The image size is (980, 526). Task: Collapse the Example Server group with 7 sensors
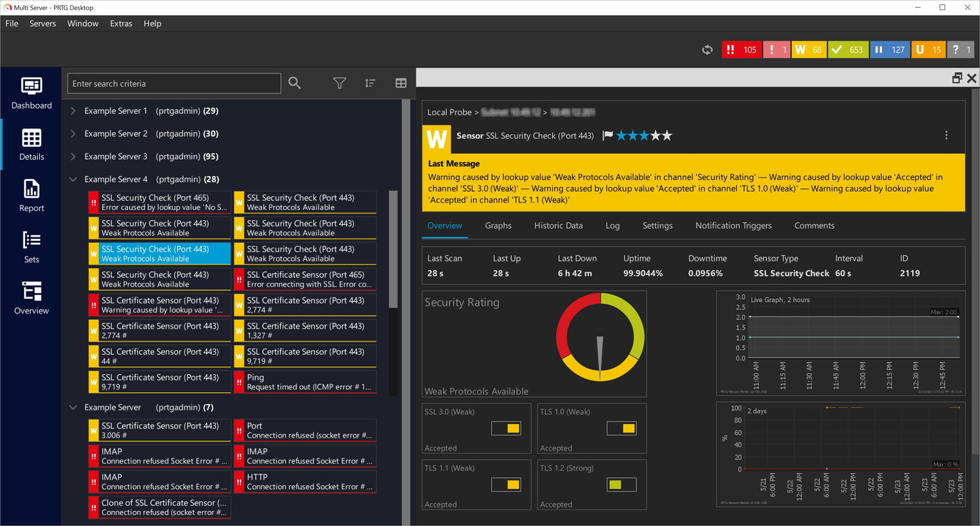[72, 407]
